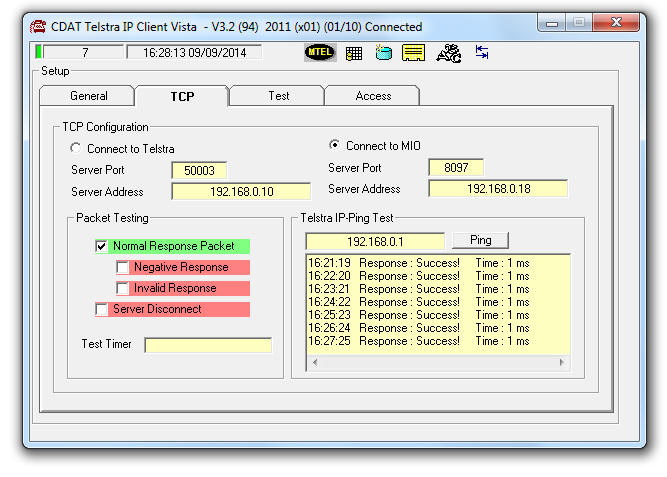Click the green status level indicator
Image resolution: width=667 pixels, height=477 pixels.
click(x=39, y=52)
